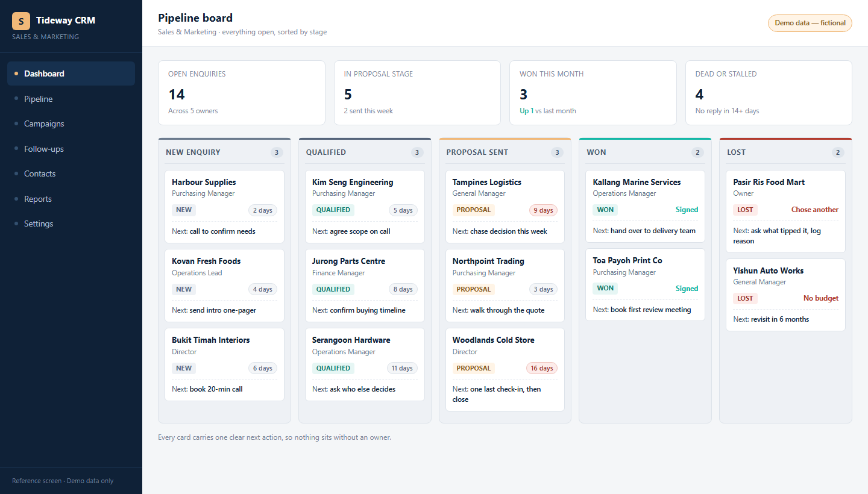
Task: Open the Northpoint Trading card
Action: click(x=505, y=286)
